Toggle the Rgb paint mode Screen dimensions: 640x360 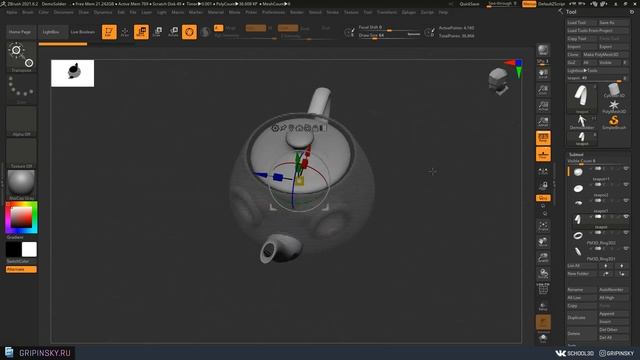tap(256, 28)
